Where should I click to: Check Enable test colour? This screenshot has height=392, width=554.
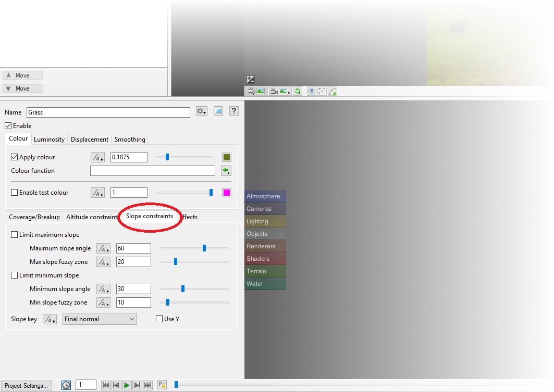pyautogui.click(x=14, y=192)
